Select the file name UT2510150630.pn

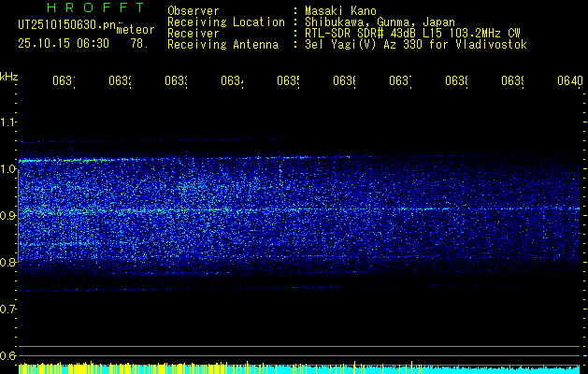point(66,25)
